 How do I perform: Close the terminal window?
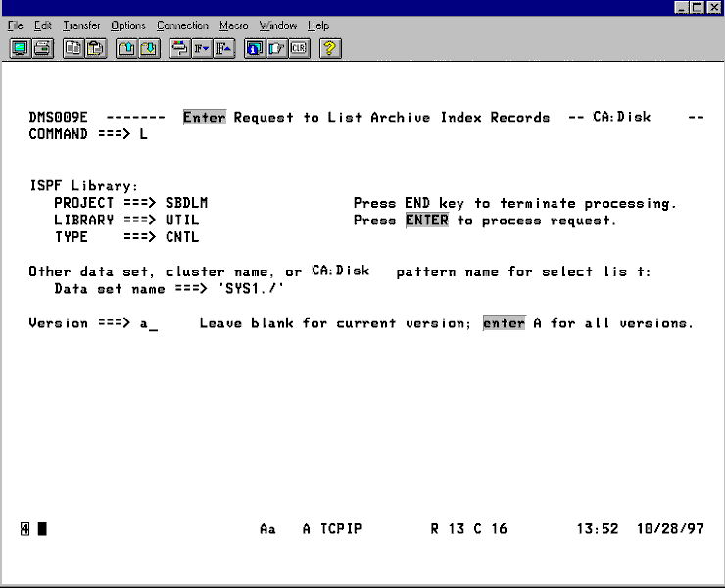[x=714, y=7]
